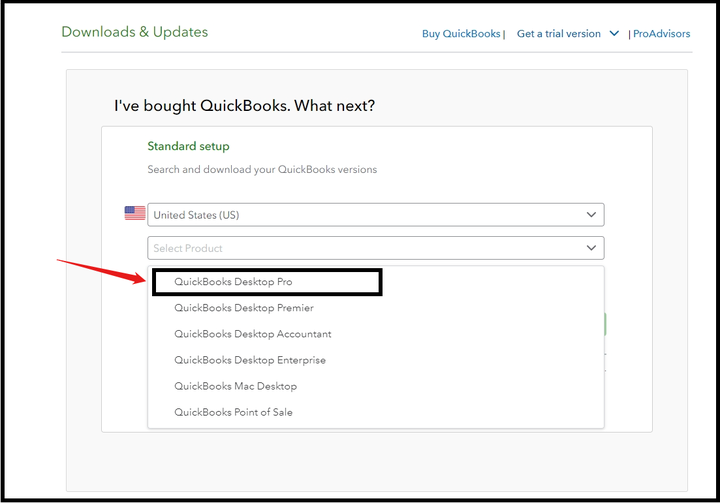Pick QuickBooks Desktop Accountant option
Screen dimensions: 720x503
pos(253,334)
